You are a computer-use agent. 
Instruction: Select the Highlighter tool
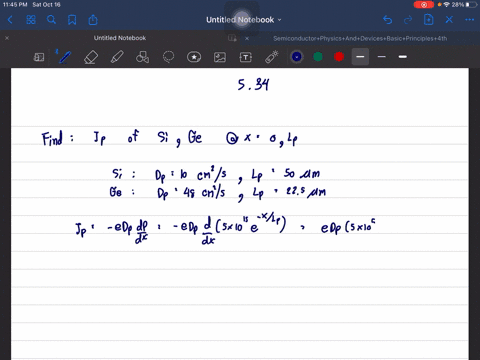[117, 57]
